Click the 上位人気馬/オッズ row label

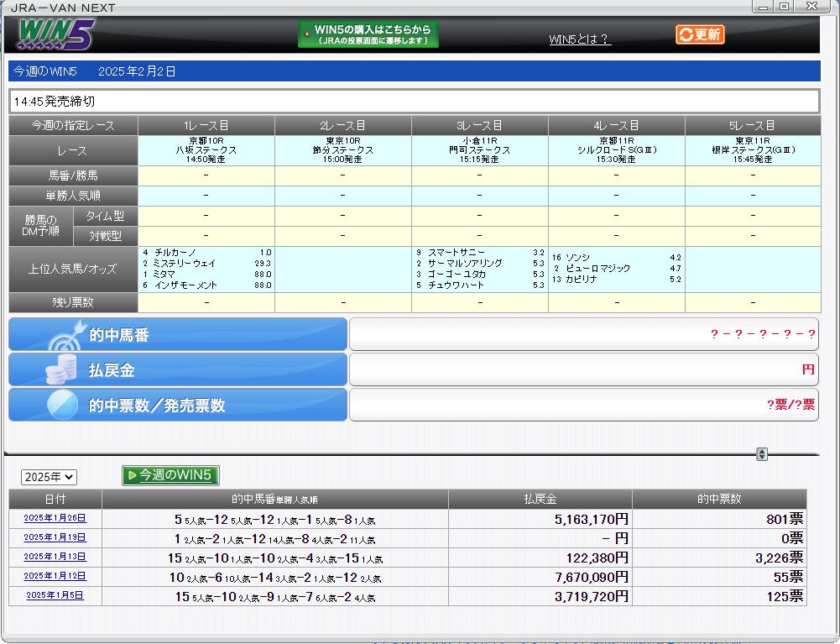tap(73, 270)
